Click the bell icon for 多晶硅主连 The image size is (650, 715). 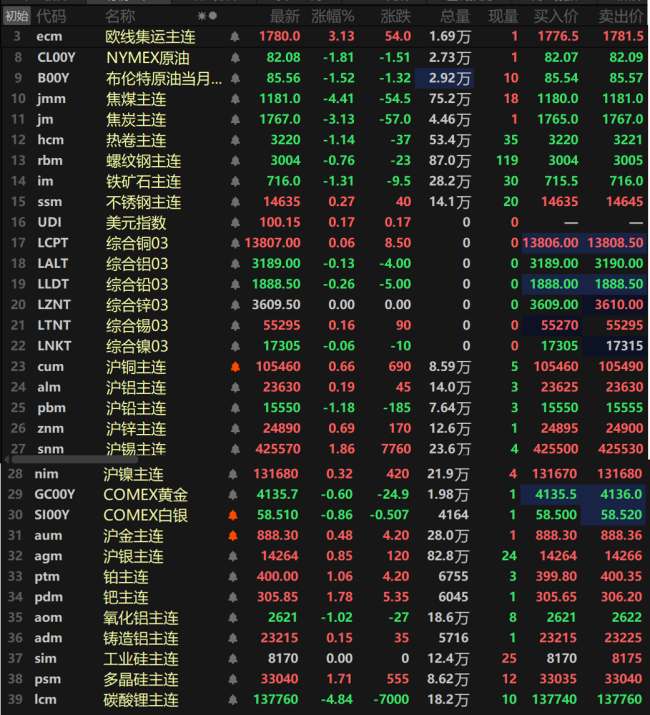click(233, 679)
